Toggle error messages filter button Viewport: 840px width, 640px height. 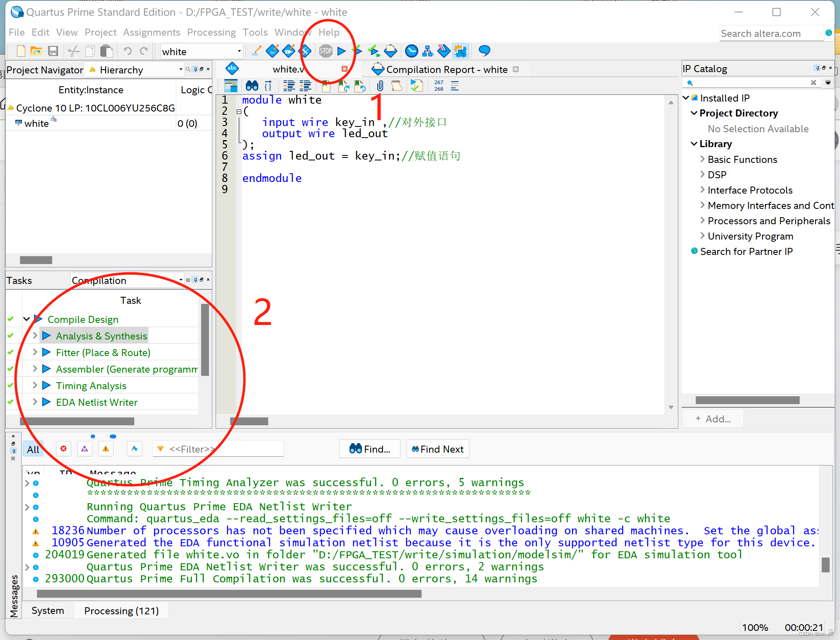click(x=63, y=449)
